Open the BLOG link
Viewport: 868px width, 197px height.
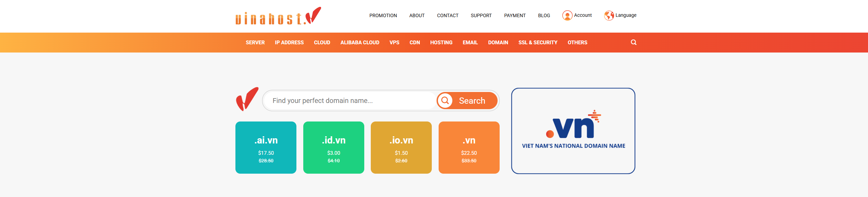(x=544, y=15)
